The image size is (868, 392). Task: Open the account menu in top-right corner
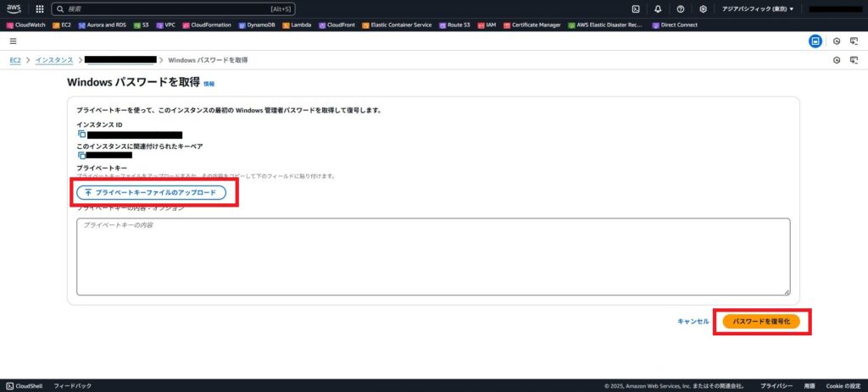(834, 8)
